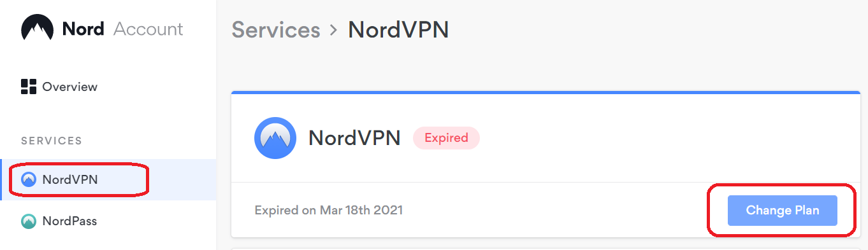Go back to Services via breadcrumb
The image size is (868, 250).
pos(276,30)
